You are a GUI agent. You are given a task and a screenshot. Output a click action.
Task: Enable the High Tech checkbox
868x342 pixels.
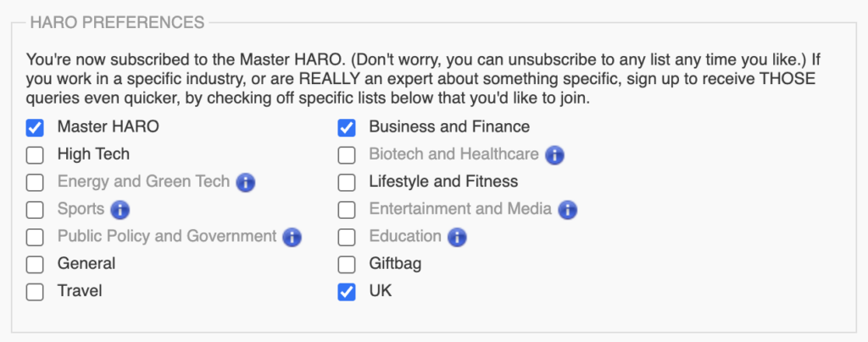[x=35, y=155]
